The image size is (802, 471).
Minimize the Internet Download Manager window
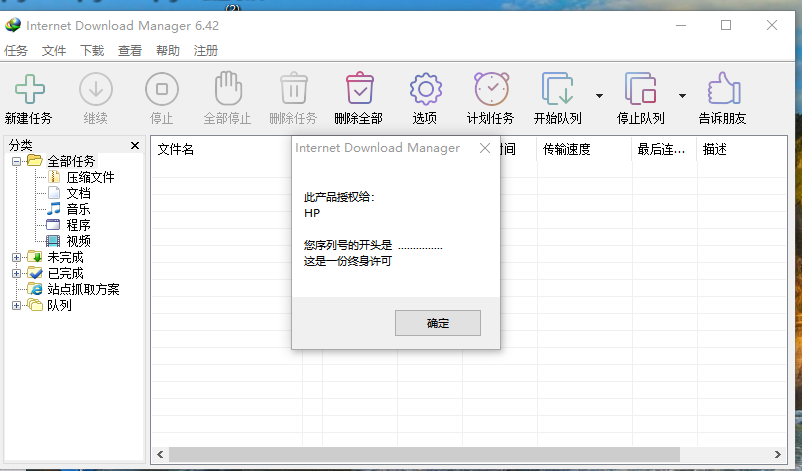681,25
